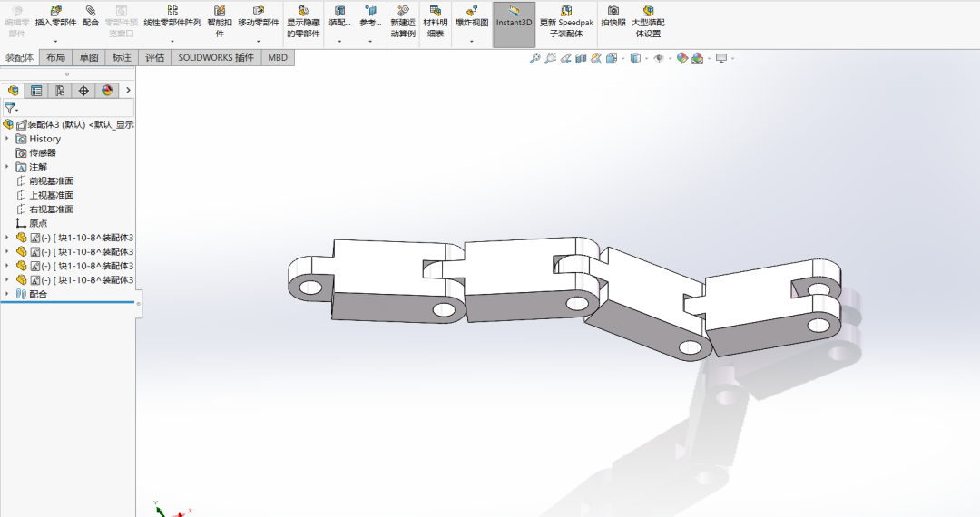Open the 爆炸视图 dropdown arrow
The image size is (980, 517).
(471, 41)
